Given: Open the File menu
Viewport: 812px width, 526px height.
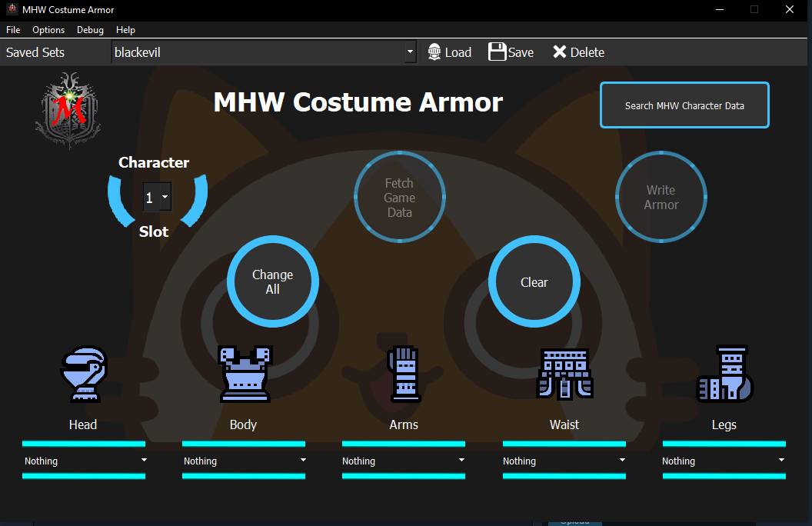Looking at the screenshot, I should (x=13, y=29).
